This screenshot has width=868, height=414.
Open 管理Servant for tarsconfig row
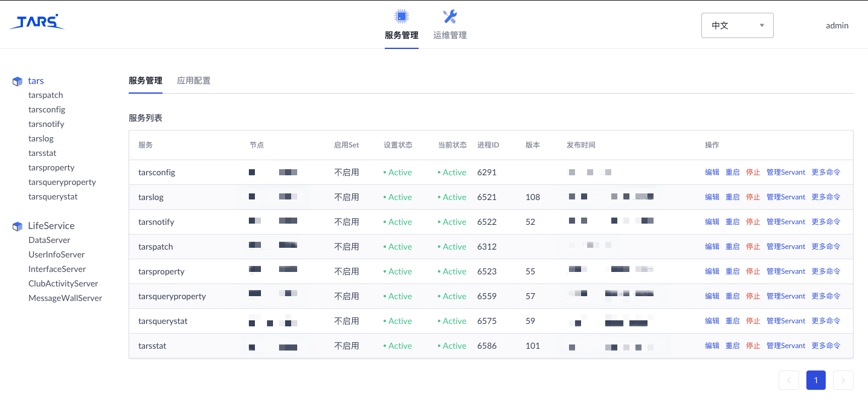tap(786, 172)
